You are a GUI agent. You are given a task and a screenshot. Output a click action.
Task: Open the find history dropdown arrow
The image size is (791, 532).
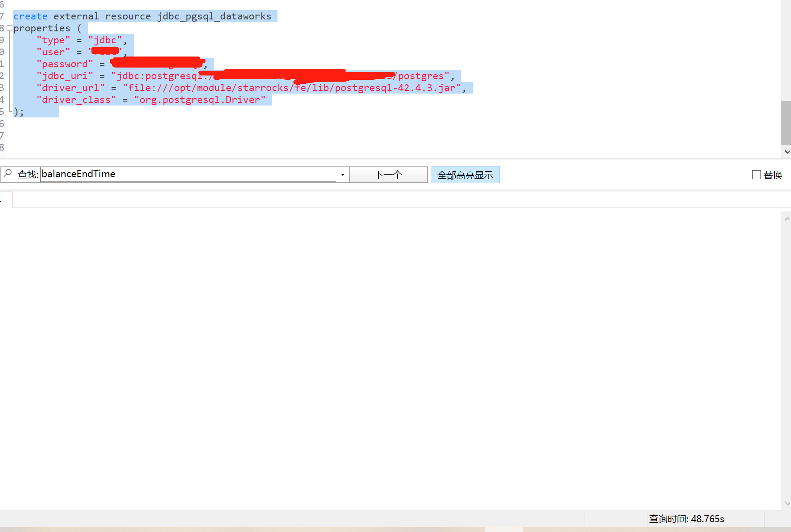(x=342, y=175)
